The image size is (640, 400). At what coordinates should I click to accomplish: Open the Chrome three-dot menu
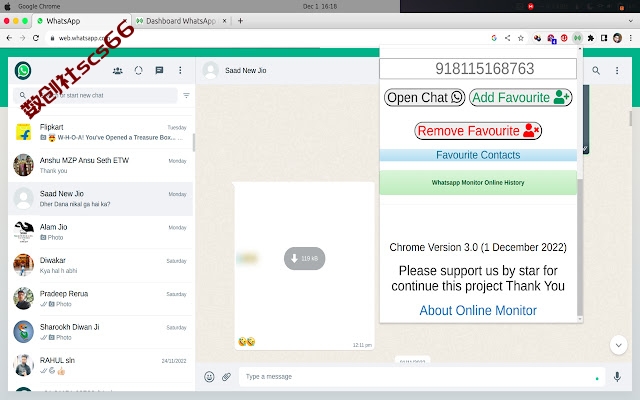tap(631, 38)
